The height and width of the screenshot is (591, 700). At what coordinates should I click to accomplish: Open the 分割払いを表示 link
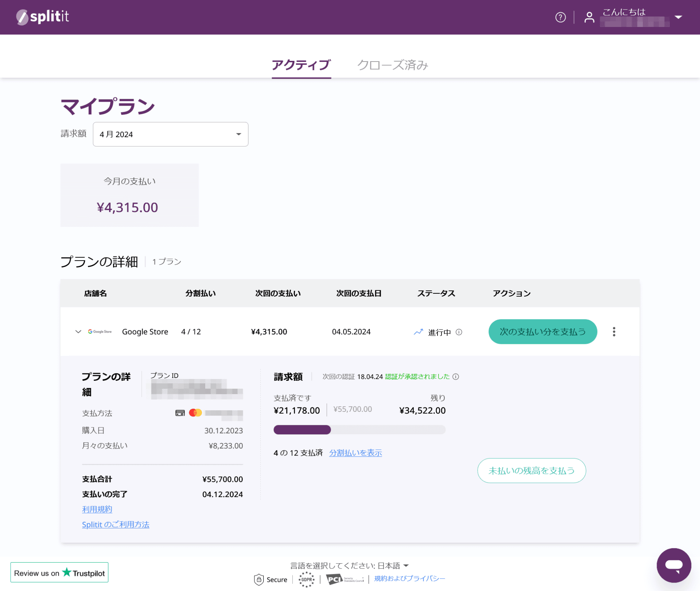point(355,453)
